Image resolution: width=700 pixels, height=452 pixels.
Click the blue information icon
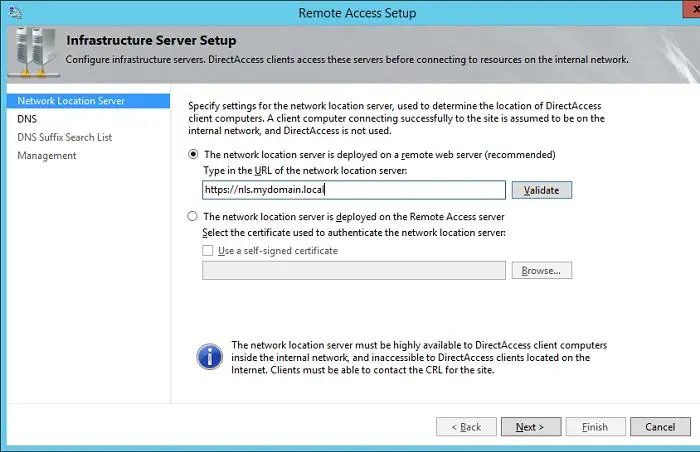[x=209, y=357]
